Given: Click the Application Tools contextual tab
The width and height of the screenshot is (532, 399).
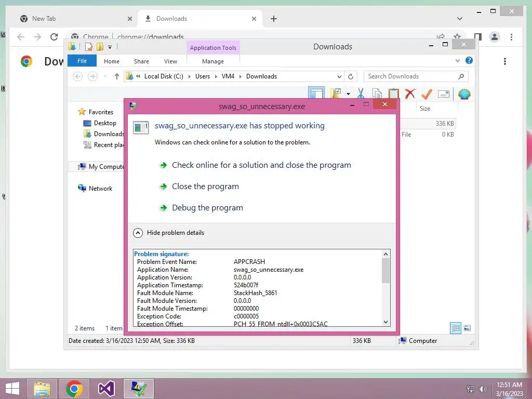Looking at the screenshot, I should point(213,48).
